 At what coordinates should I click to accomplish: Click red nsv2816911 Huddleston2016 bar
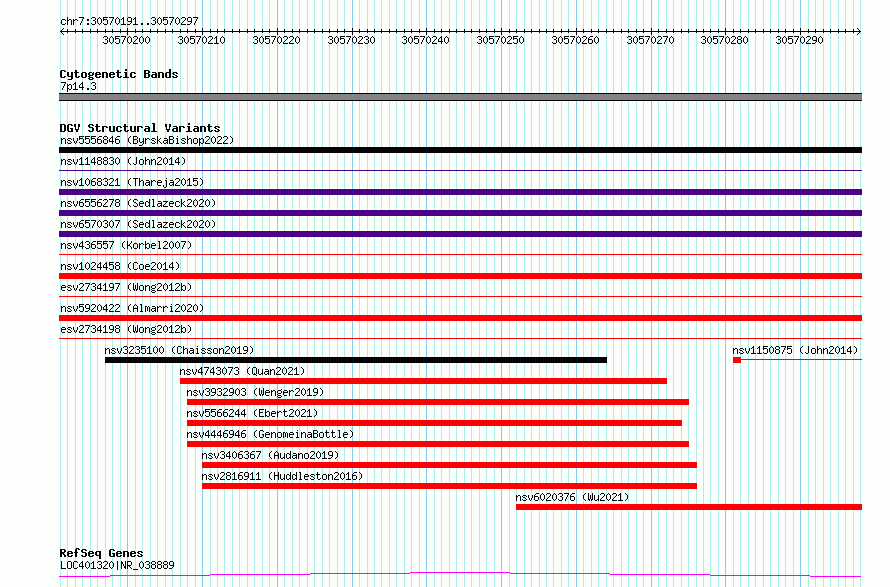pos(450,486)
